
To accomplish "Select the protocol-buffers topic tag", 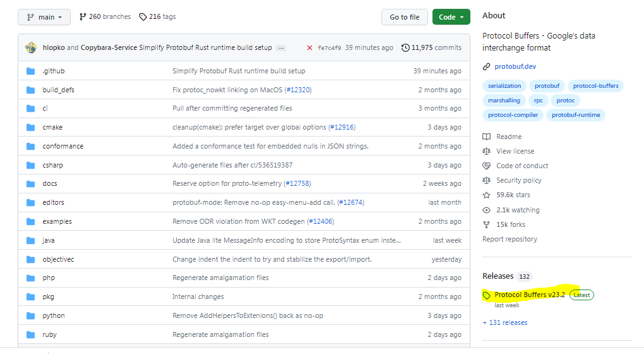I will coord(595,86).
